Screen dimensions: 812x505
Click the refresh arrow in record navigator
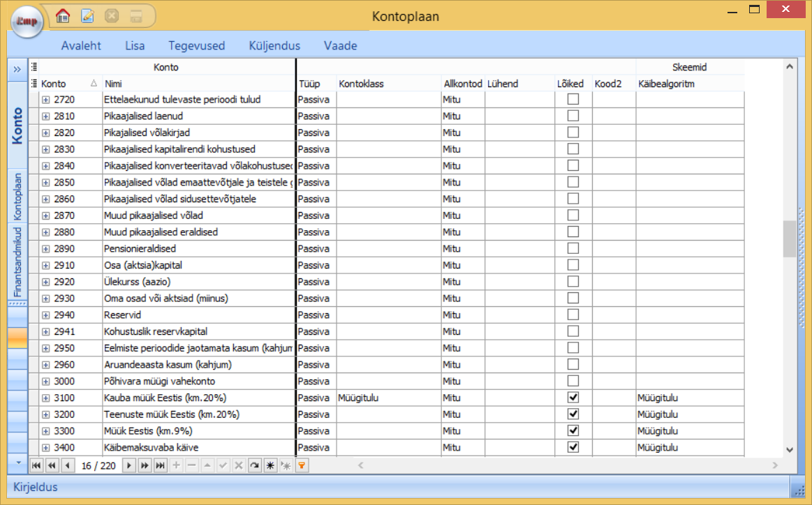[254, 465]
